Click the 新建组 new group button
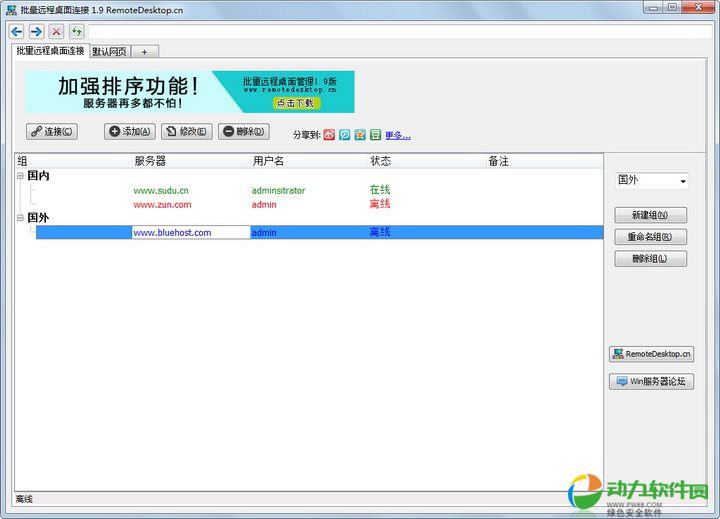The height and width of the screenshot is (519, 720). pos(650,215)
